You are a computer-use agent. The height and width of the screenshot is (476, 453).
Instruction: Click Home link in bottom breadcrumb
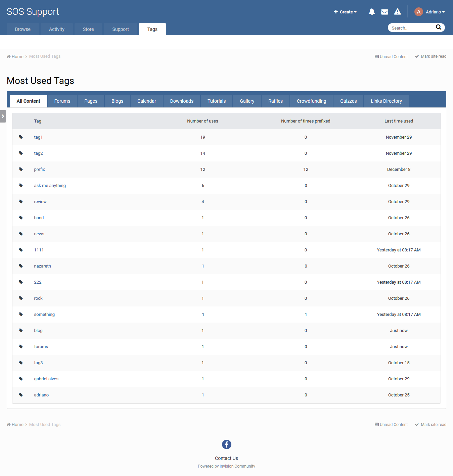point(15,425)
